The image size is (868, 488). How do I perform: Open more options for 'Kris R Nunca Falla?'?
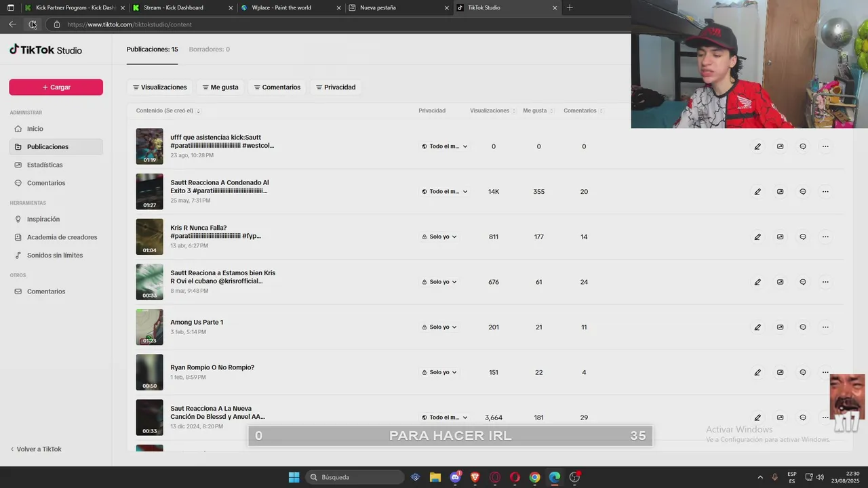tap(825, 237)
